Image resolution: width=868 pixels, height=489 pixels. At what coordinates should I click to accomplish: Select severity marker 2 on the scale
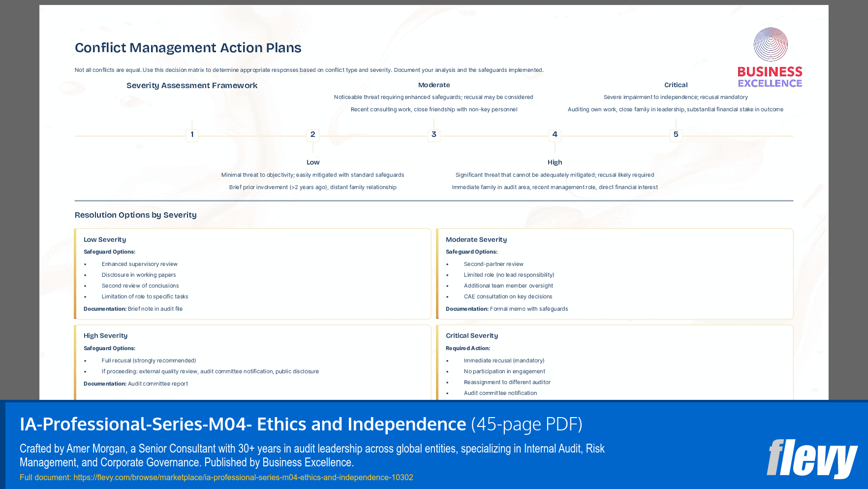pyautogui.click(x=313, y=135)
